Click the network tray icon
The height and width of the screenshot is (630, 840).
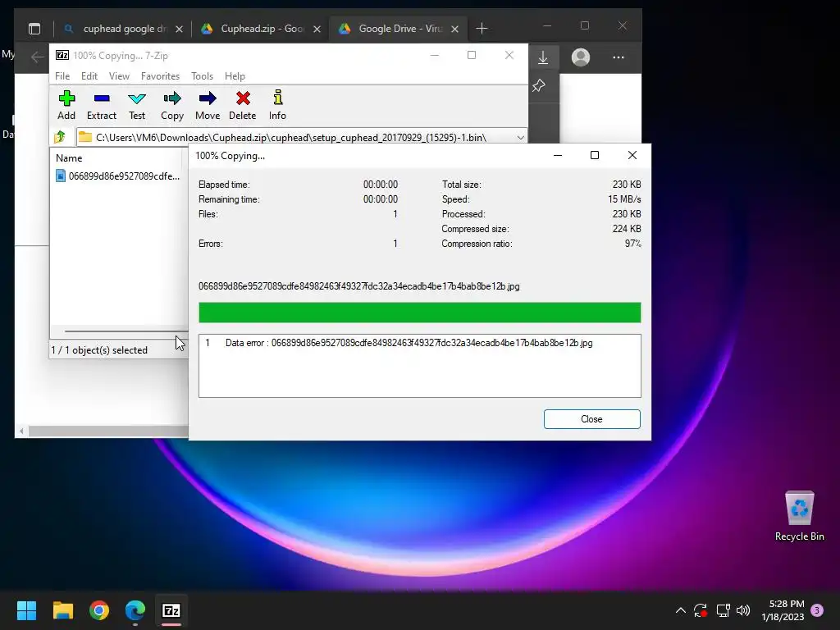[x=724, y=610]
